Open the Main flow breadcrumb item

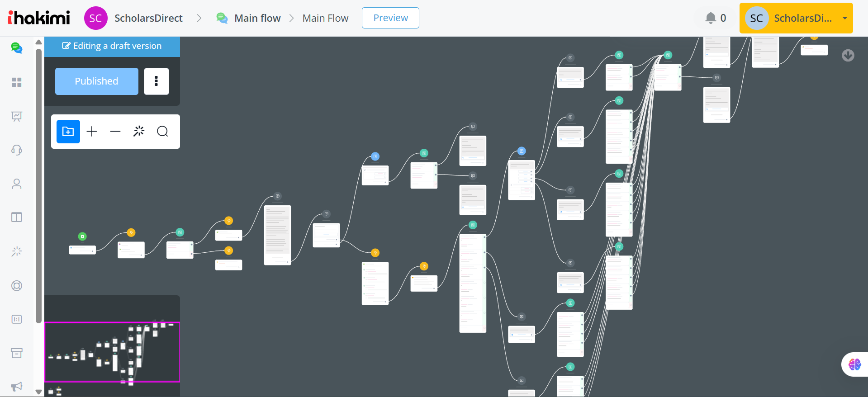point(257,18)
